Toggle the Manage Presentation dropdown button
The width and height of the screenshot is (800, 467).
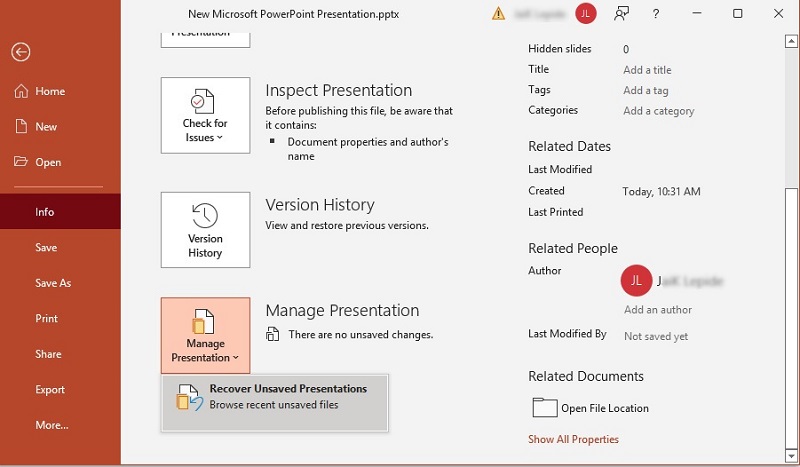206,335
